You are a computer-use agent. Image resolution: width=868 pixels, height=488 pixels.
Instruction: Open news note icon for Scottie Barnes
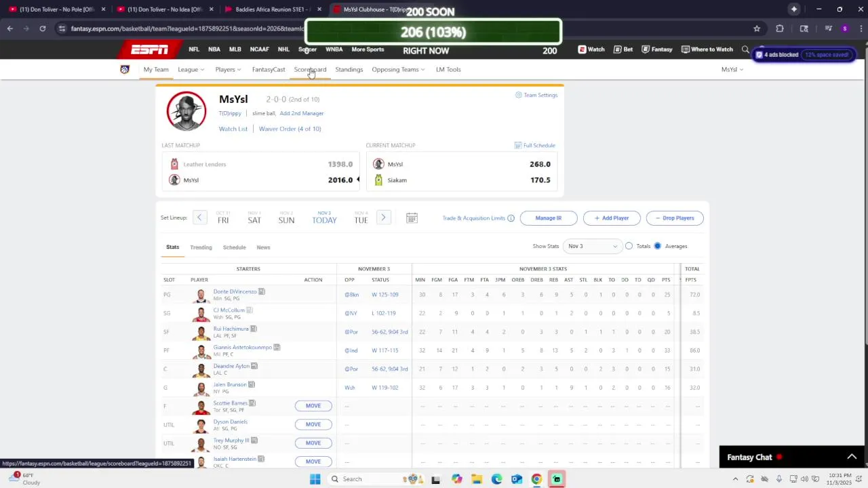click(x=252, y=403)
